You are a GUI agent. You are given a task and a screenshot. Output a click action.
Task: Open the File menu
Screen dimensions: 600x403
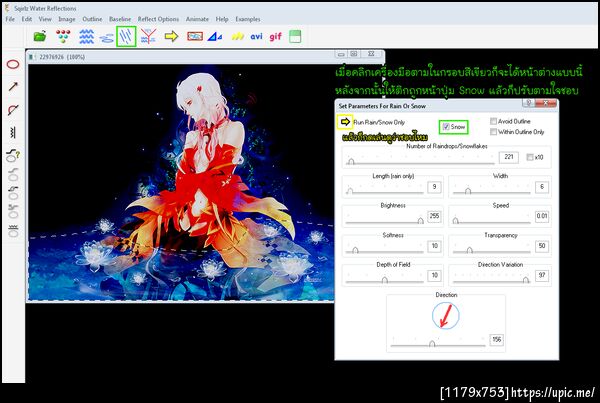pos(10,19)
